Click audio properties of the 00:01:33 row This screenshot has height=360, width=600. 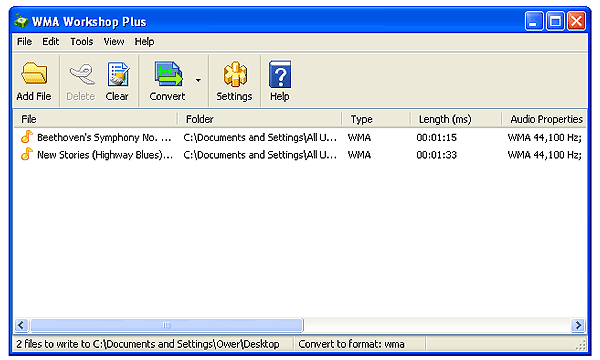(545, 155)
